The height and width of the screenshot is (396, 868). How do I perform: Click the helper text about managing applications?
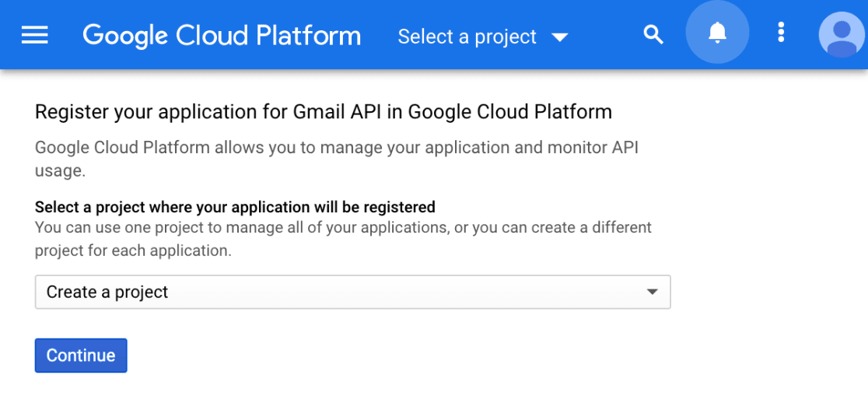click(x=343, y=239)
